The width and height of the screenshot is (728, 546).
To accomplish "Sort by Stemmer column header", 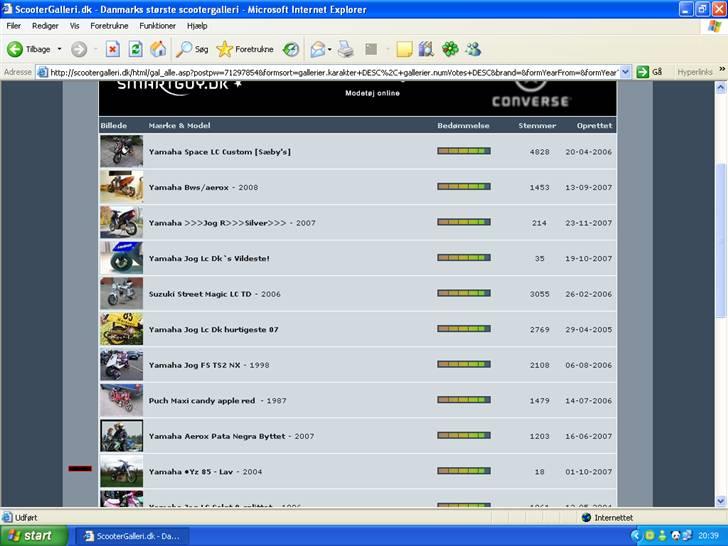I will pos(537,125).
